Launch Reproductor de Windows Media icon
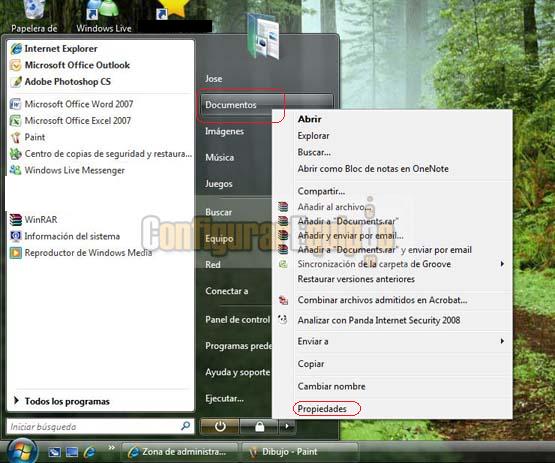 click(x=16, y=253)
